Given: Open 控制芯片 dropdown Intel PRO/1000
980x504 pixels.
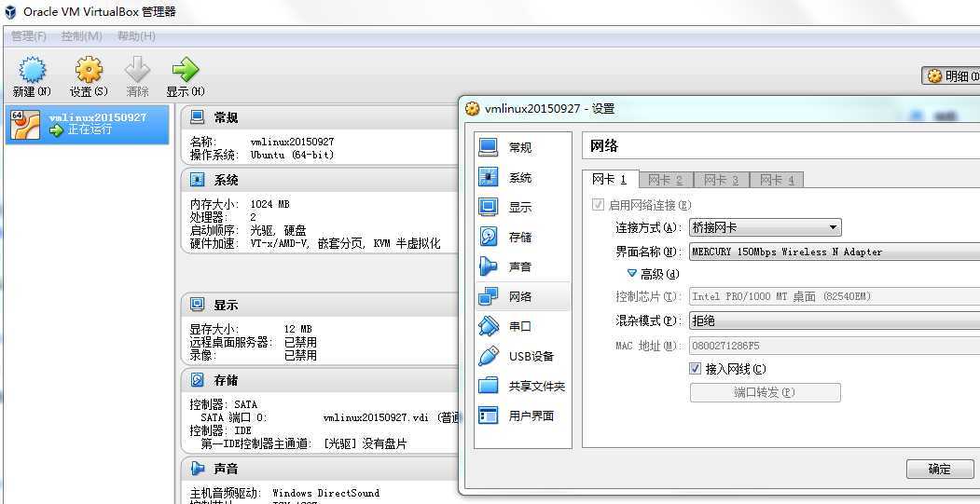Looking at the screenshot, I should (x=835, y=296).
